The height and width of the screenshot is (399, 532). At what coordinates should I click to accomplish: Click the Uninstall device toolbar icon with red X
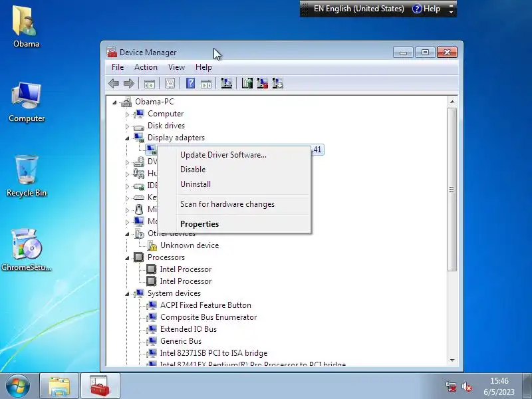click(262, 83)
